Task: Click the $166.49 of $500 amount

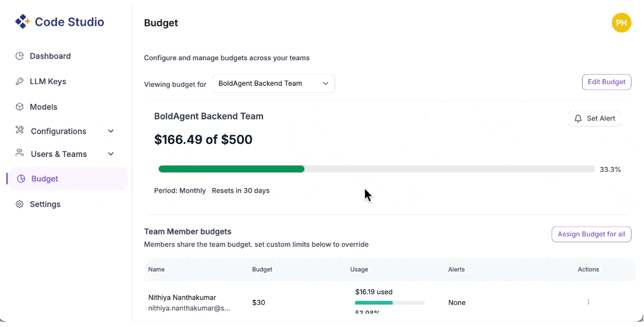Action: pyautogui.click(x=203, y=140)
